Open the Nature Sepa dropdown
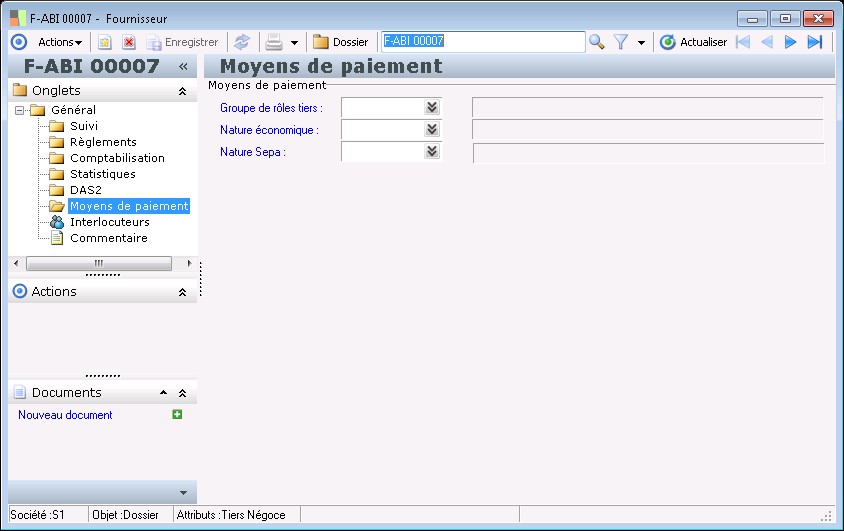 432,151
